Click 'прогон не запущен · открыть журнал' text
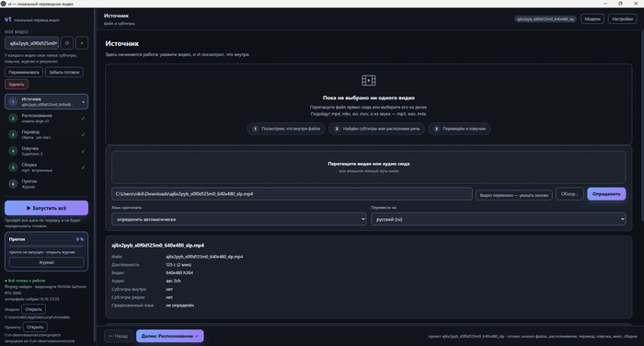 coord(42,252)
